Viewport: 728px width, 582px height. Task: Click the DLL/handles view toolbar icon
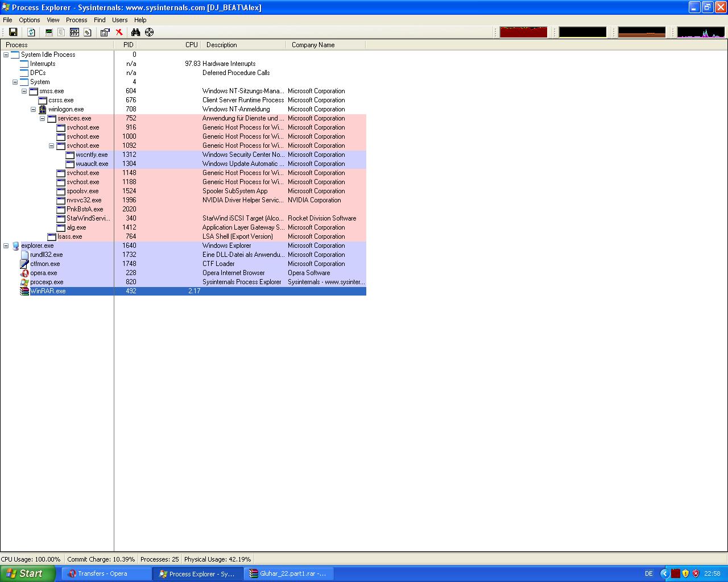click(88, 32)
